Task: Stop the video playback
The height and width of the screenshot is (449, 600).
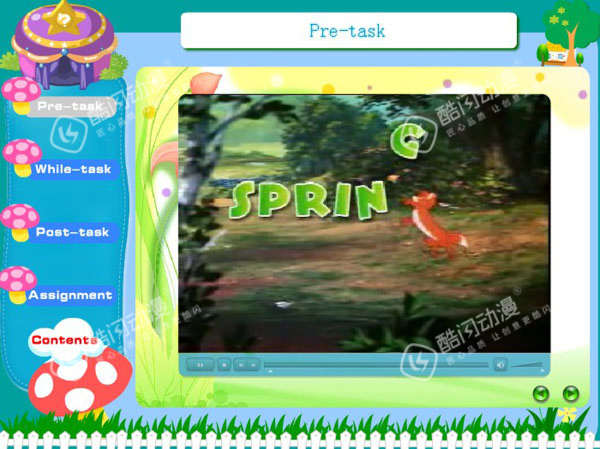Action: [224, 365]
